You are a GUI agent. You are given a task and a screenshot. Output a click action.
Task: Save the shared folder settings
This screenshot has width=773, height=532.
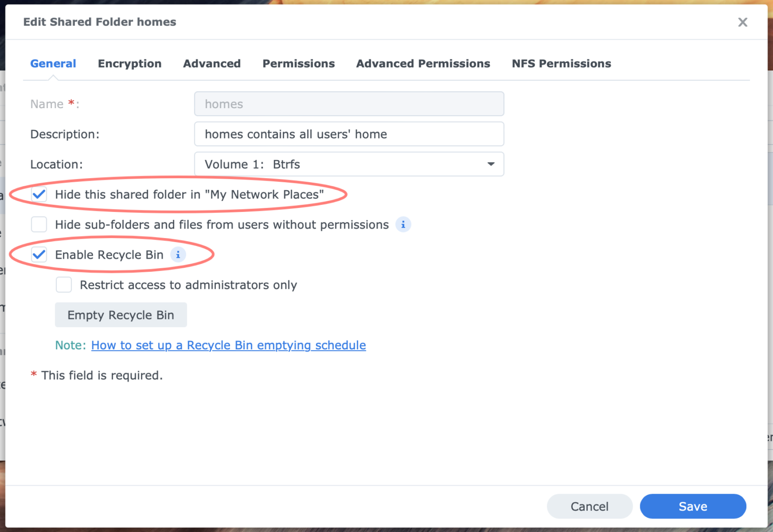(x=693, y=506)
